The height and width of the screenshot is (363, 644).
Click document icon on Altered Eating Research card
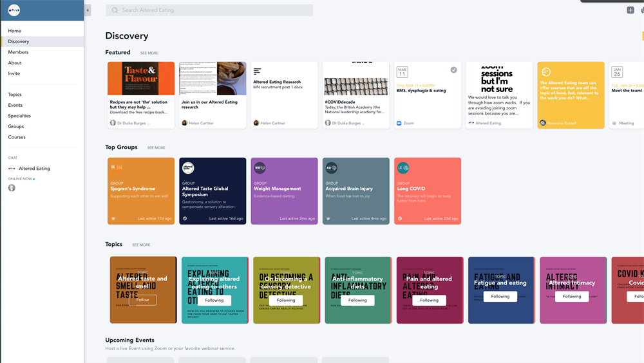coord(257,71)
